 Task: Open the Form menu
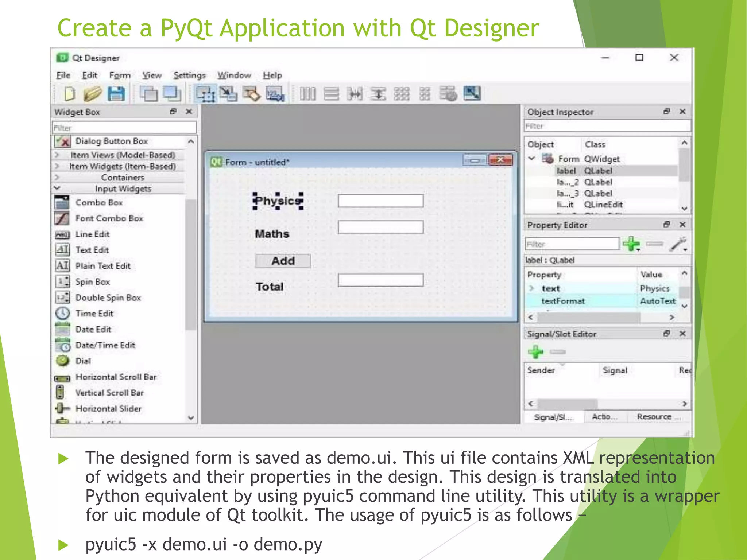tap(120, 75)
